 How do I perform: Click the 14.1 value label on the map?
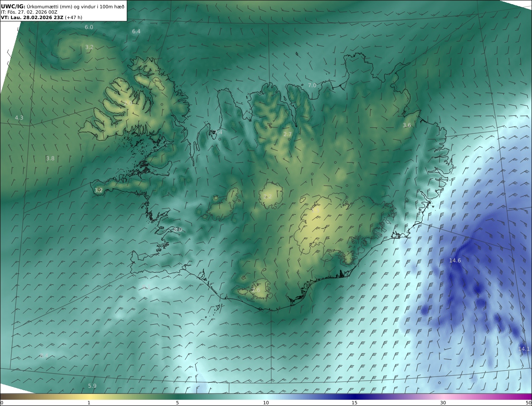click(x=524, y=349)
